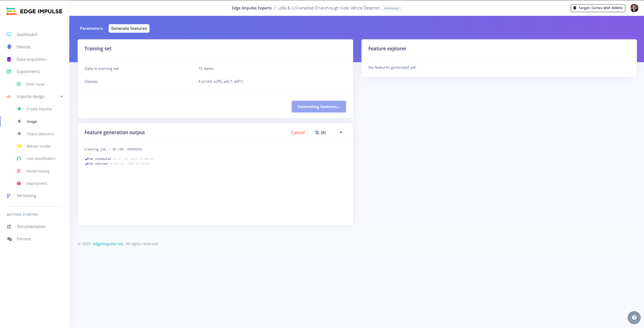Click the Devices chip icon
Screen dimensions: 644x328
9,47
